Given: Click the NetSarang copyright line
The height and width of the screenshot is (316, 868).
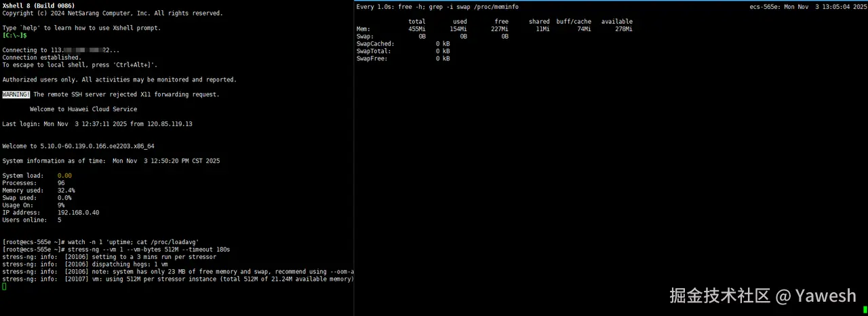Looking at the screenshot, I should pyautogui.click(x=113, y=14).
